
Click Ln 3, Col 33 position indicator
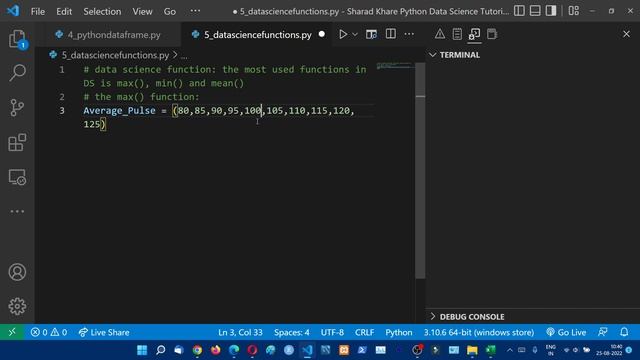click(240, 332)
